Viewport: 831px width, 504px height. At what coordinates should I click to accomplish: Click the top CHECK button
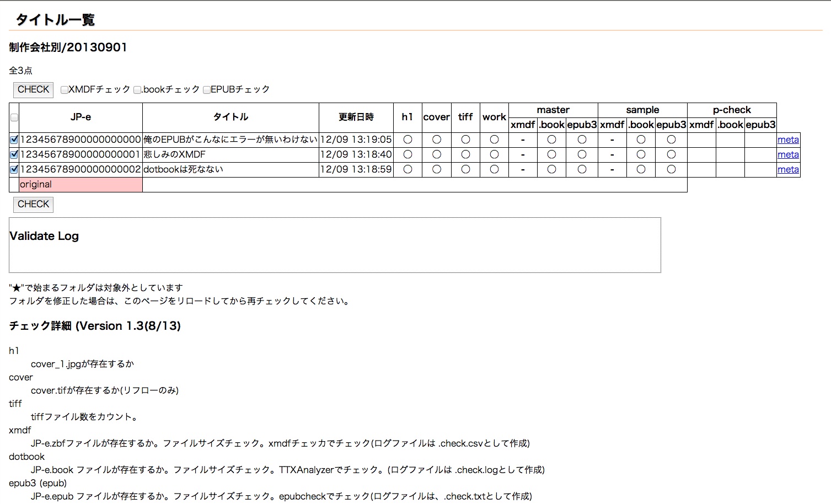(33, 90)
